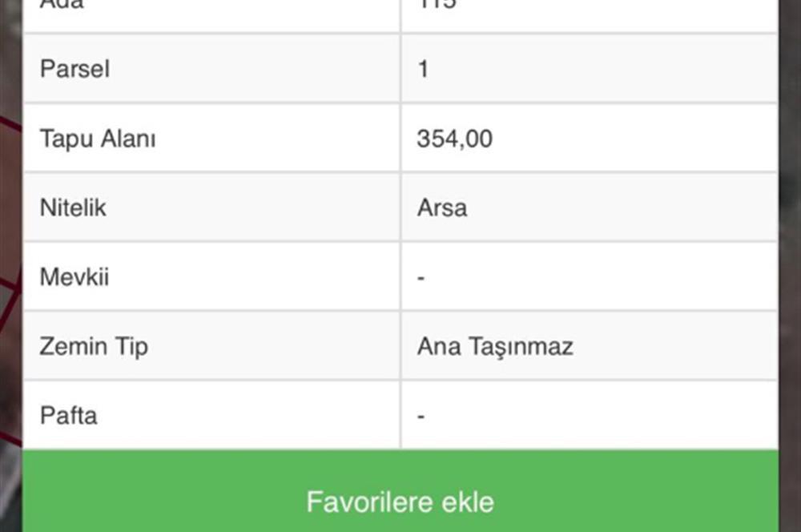Click the Nitelik row label

coord(72,208)
